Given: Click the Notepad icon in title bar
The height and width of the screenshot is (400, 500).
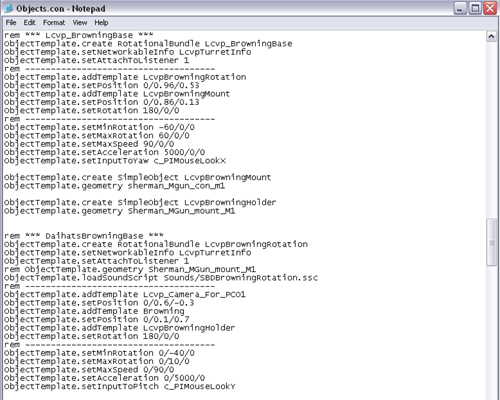Looking at the screenshot, I should tap(8, 8).
